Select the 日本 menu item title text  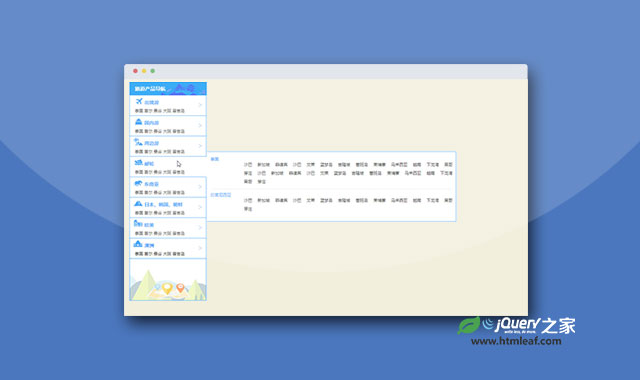click(163, 204)
